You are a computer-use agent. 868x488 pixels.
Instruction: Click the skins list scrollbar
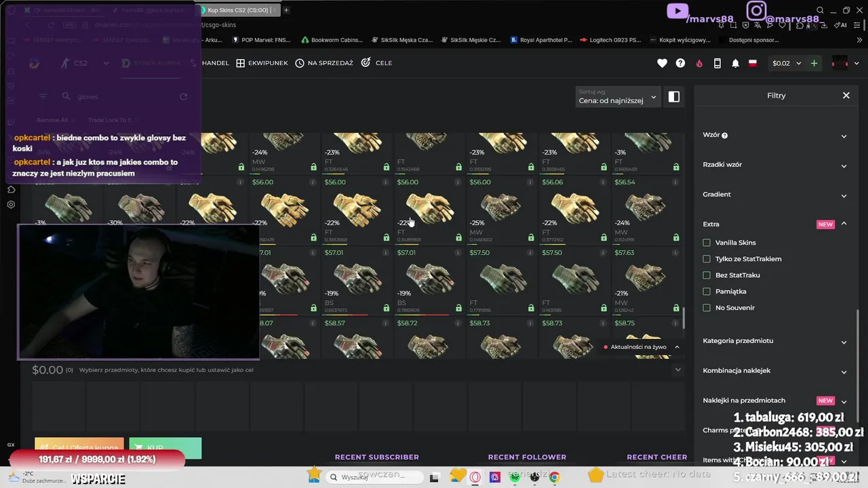click(684, 318)
